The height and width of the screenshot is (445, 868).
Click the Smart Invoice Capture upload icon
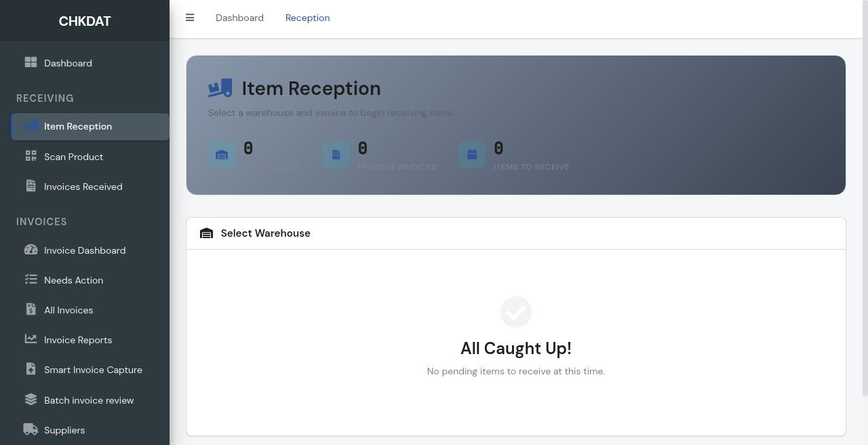pyautogui.click(x=31, y=369)
